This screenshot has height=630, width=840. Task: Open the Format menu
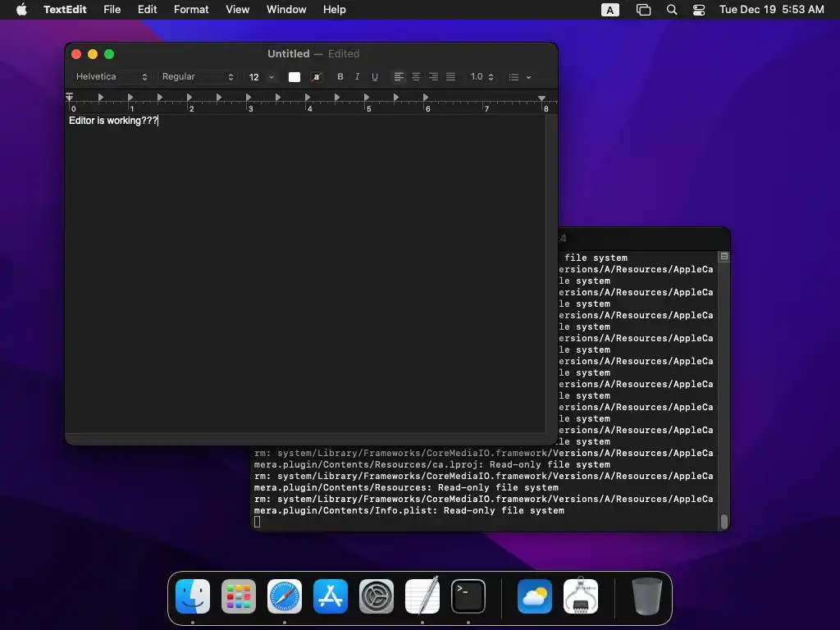(191, 10)
